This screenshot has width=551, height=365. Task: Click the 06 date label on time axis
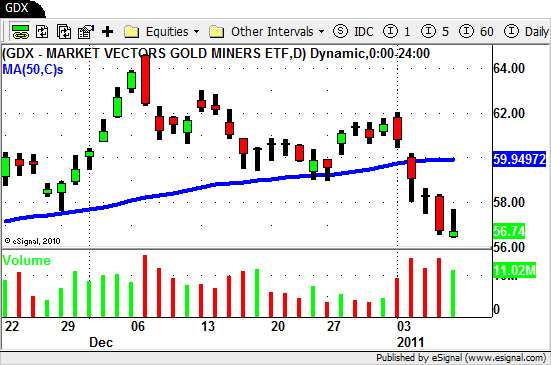pos(138,326)
